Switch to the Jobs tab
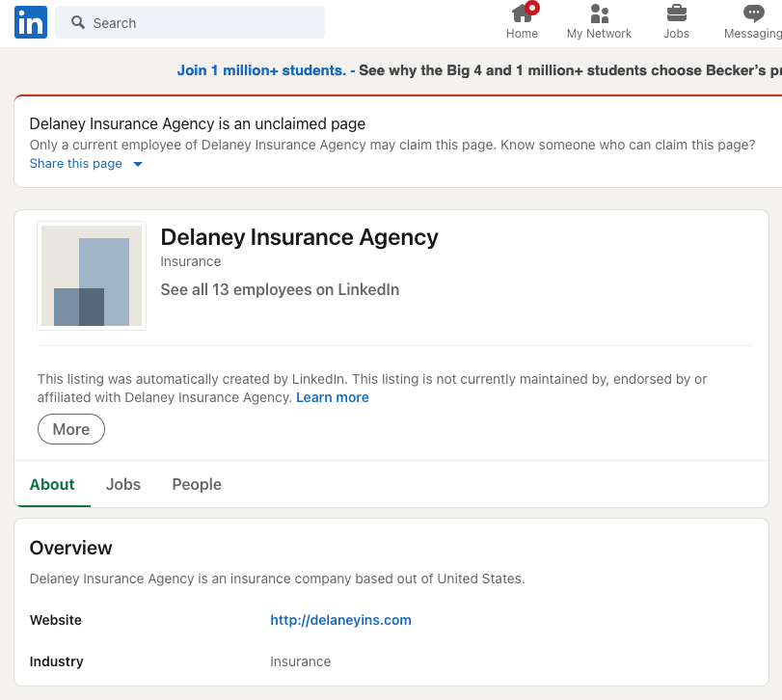 [123, 484]
